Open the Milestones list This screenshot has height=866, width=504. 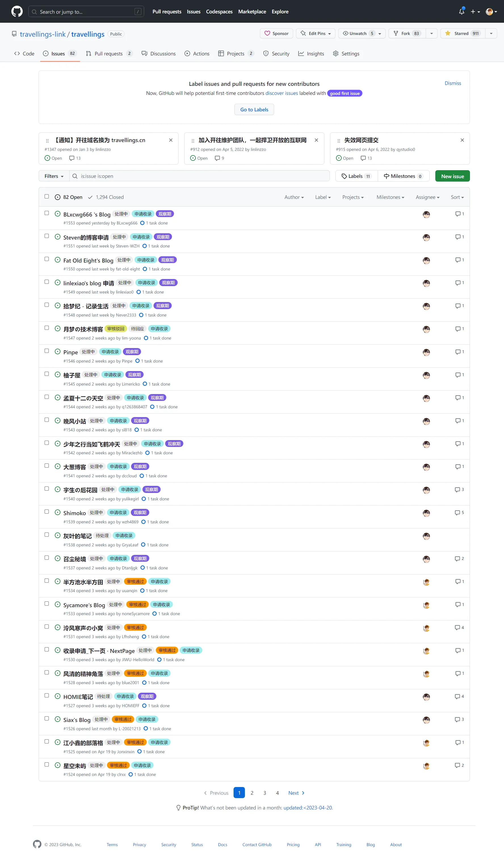point(403,176)
